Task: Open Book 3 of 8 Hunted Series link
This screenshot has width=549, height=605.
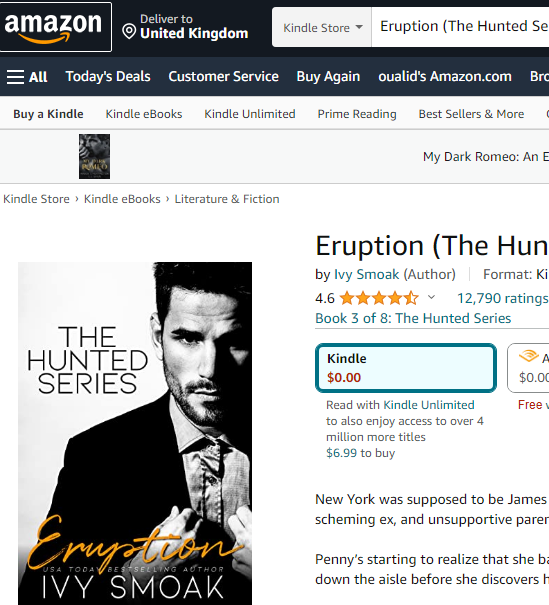Action: tap(413, 318)
